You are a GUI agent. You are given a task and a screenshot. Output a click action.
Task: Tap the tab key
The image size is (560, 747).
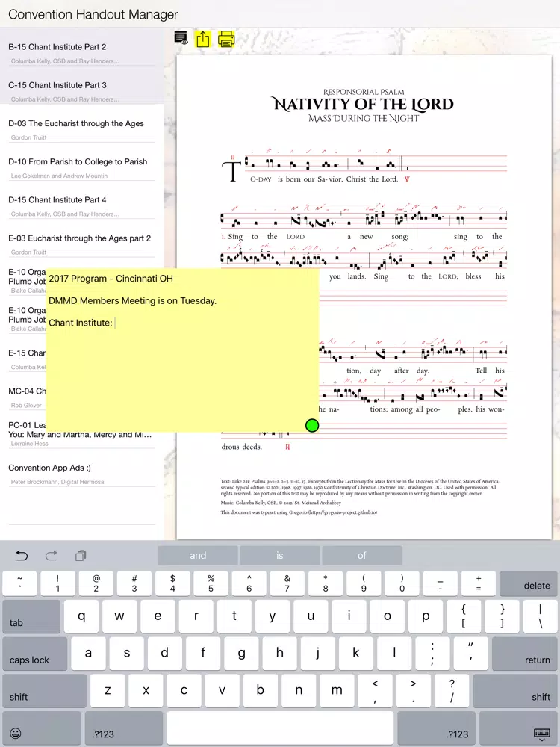pos(31,616)
